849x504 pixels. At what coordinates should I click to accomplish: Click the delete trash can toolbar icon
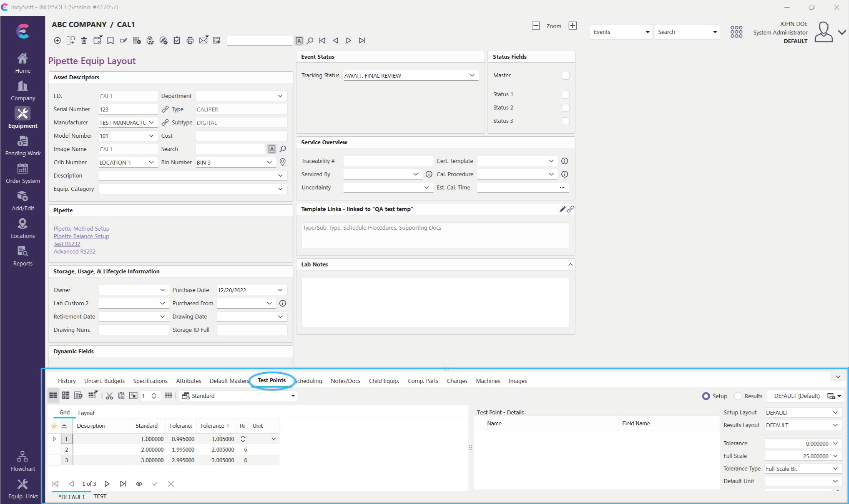pyautogui.click(x=84, y=41)
